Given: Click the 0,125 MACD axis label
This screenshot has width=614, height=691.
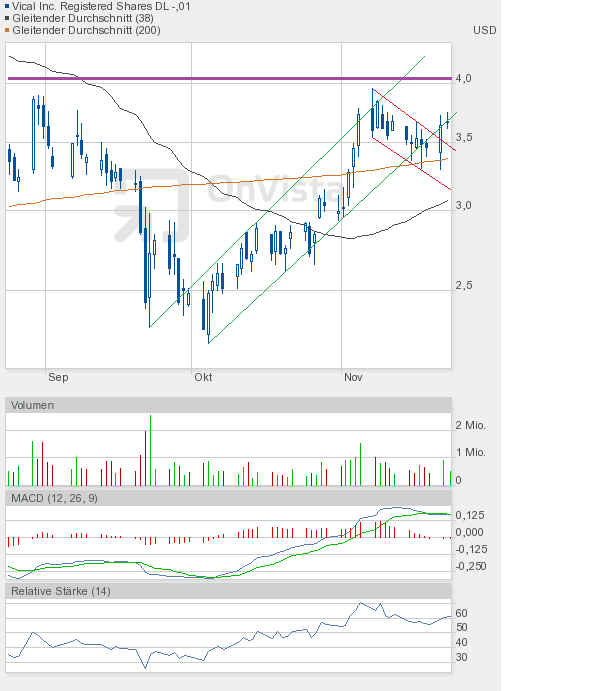Looking at the screenshot, I should point(470,515).
